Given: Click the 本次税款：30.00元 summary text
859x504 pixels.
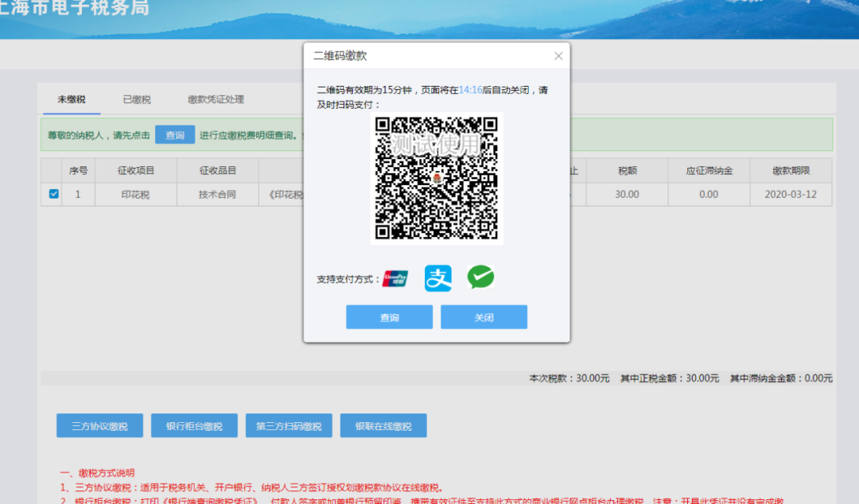Looking at the screenshot, I should click(x=569, y=378).
